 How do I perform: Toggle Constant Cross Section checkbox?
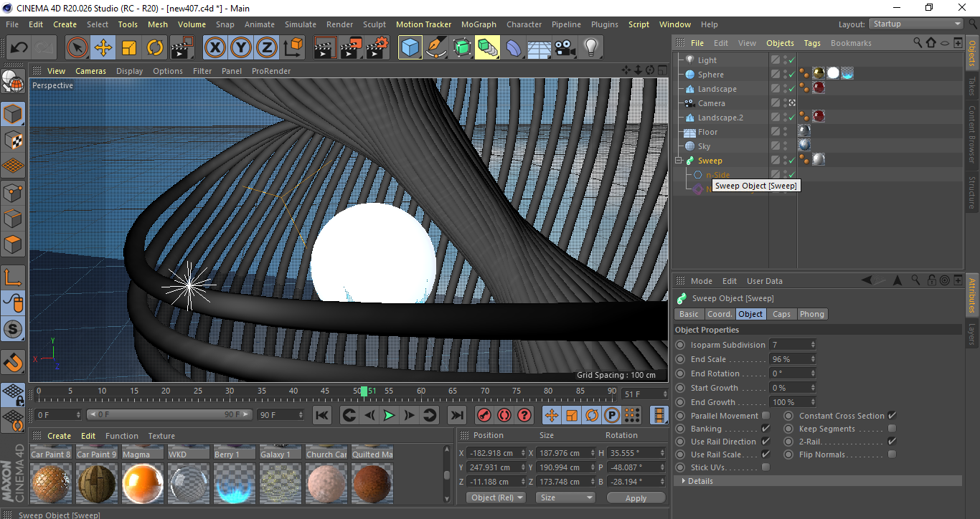pyautogui.click(x=892, y=416)
